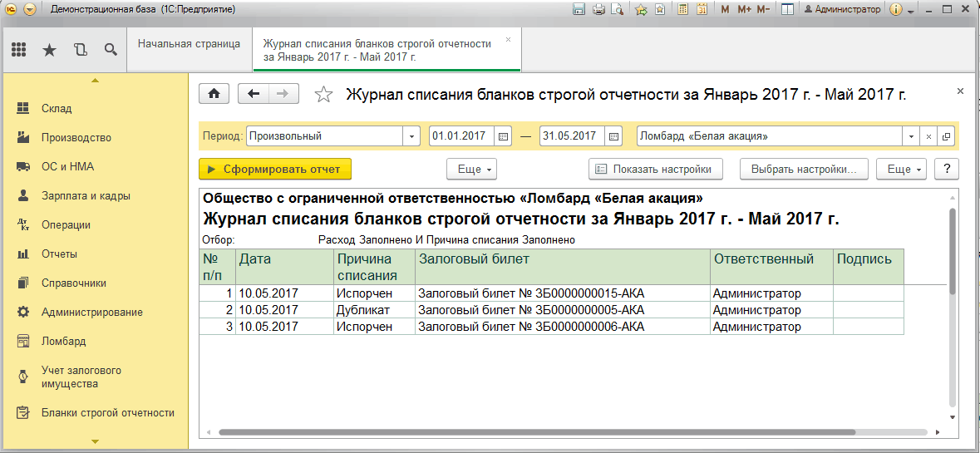Add report to favorites via star outline
This screenshot has width=980, height=453.
point(323,95)
